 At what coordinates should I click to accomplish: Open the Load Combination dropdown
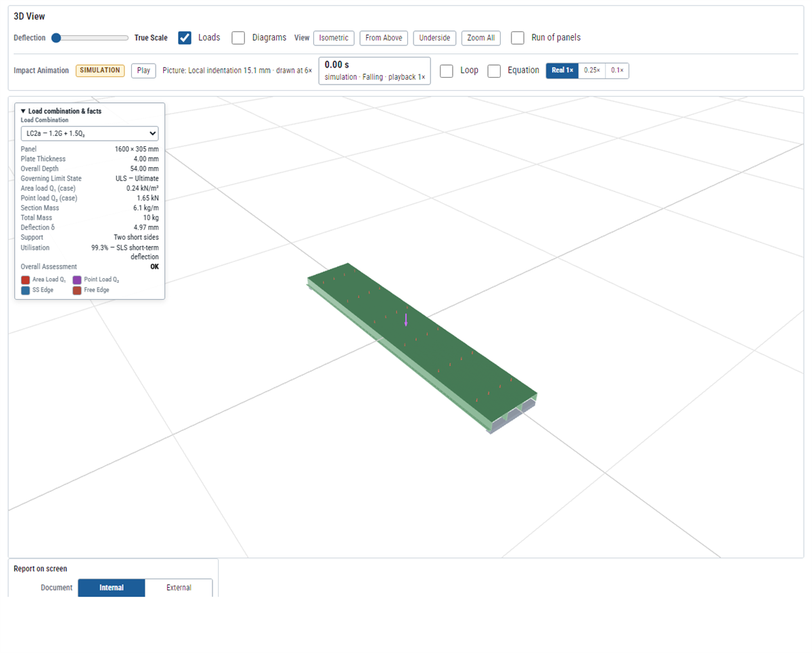[90, 133]
